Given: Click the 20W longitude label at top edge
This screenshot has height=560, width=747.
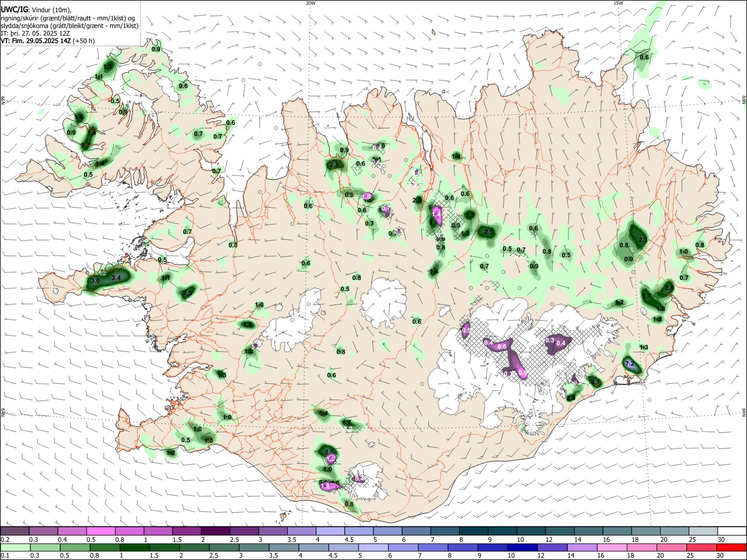Looking at the screenshot, I should tap(310, 3).
